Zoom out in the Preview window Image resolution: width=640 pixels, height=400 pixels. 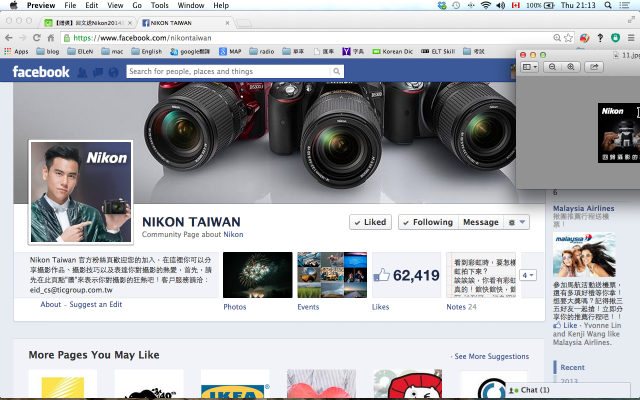click(x=552, y=67)
